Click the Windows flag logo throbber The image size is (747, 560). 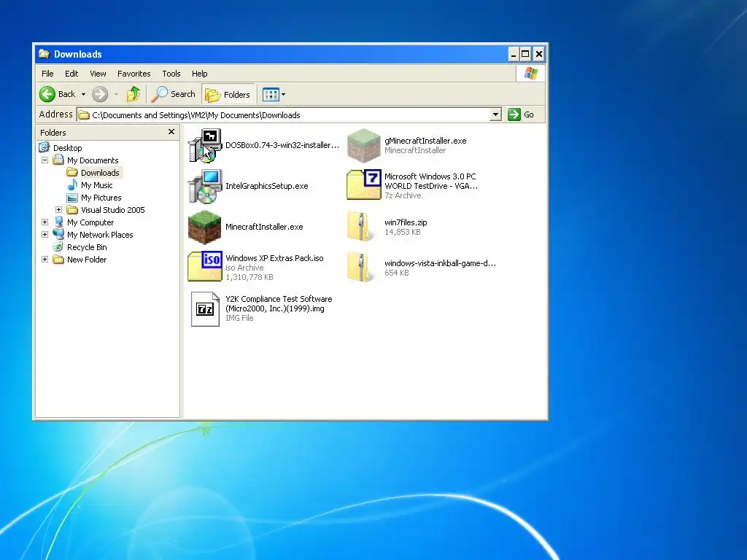tap(531, 74)
